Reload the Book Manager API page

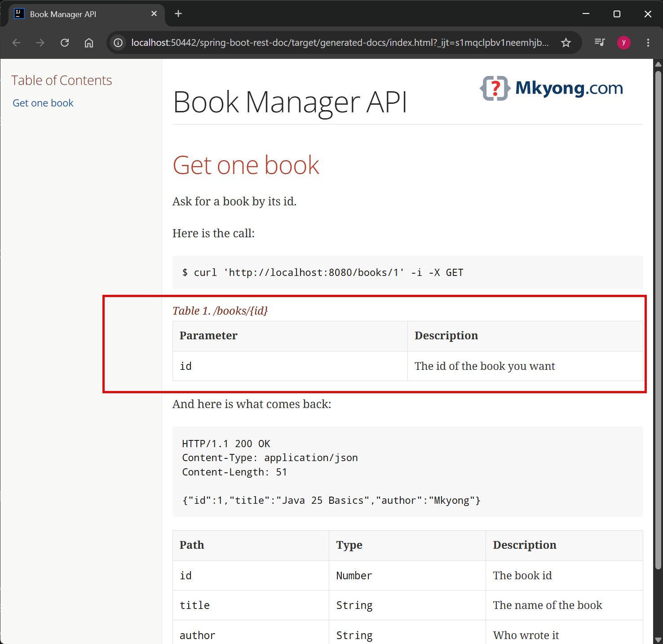65,43
